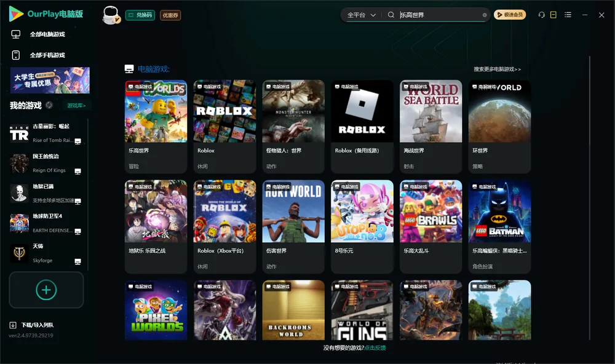Click the refresh icon beside 我的游戏
Viewport: 615px width, 364px height.
point(49,105)
